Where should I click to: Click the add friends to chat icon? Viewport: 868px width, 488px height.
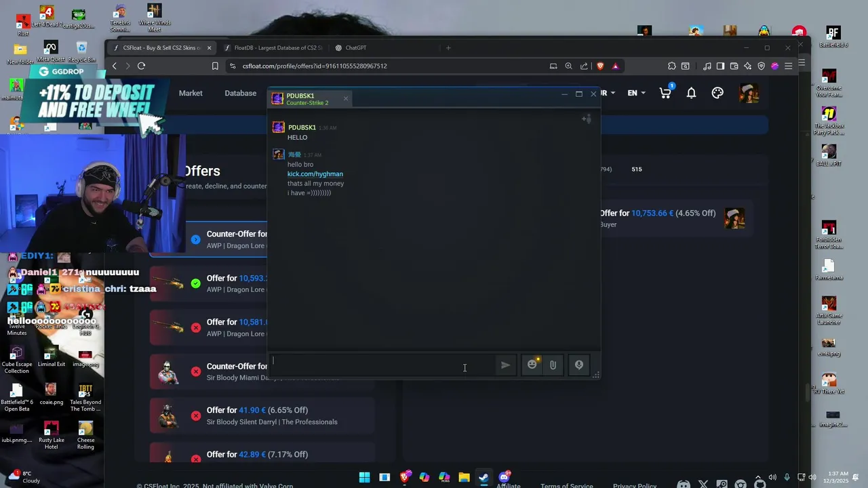(x=587, y=119)
